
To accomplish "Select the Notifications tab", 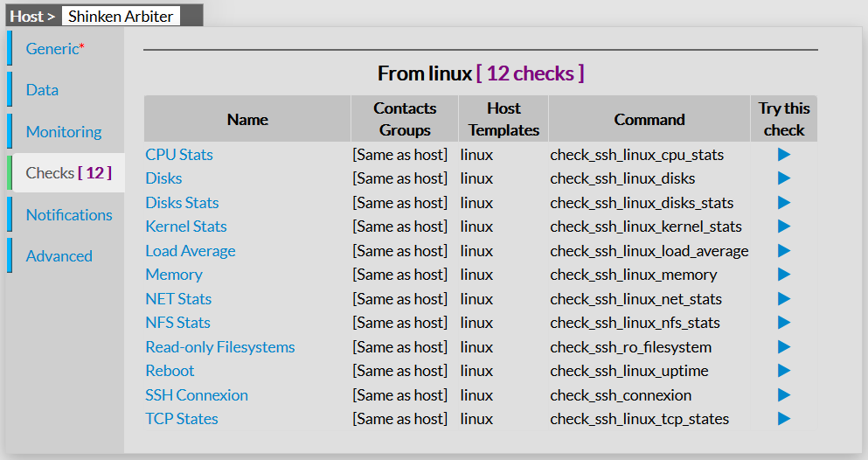I will (69, 215).
